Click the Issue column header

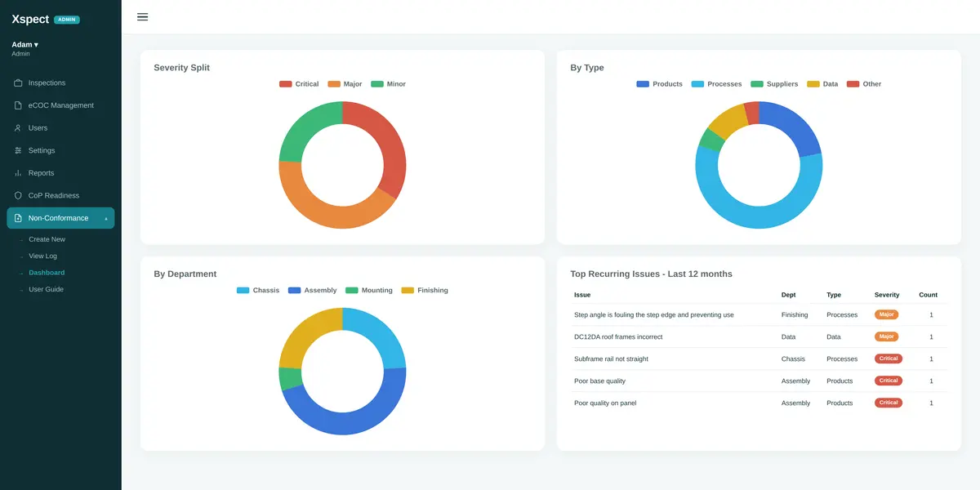[582, 295]
